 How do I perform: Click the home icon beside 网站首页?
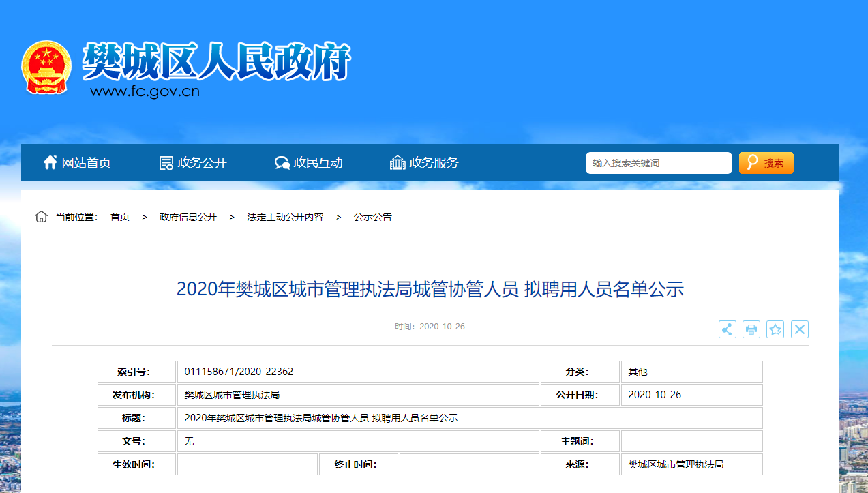coord(50,162)
